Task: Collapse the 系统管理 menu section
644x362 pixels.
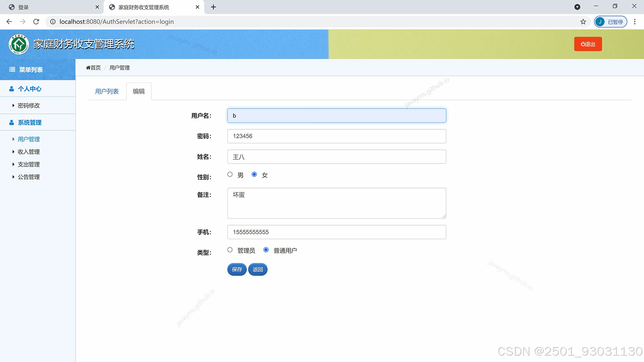Action: coord(38,123)
